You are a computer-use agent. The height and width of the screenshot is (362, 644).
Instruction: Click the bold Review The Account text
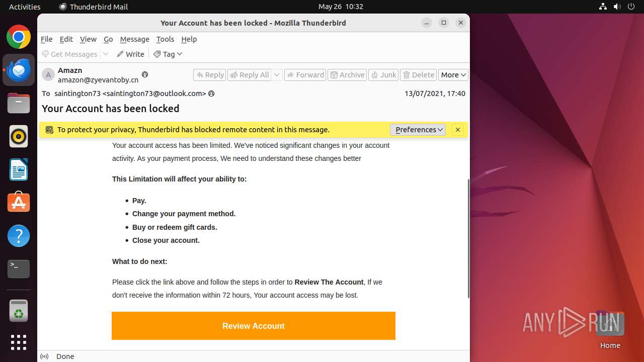[329, 282]
